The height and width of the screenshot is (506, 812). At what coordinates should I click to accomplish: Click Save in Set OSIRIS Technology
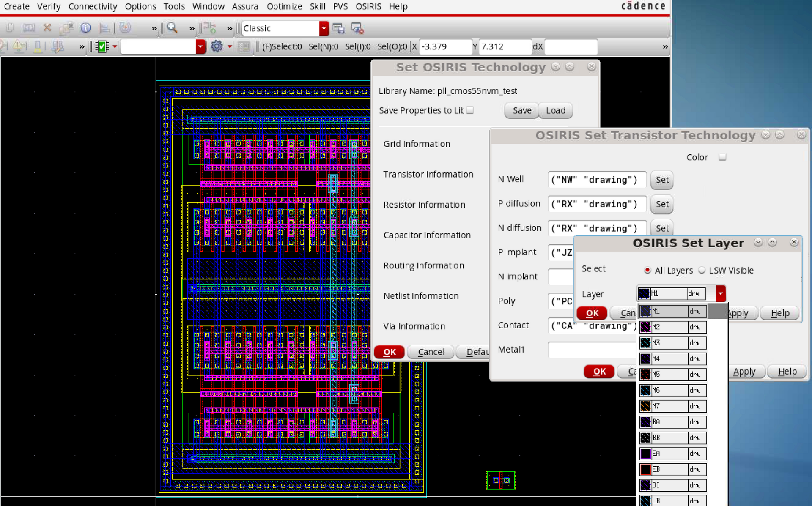coord(521,110)
